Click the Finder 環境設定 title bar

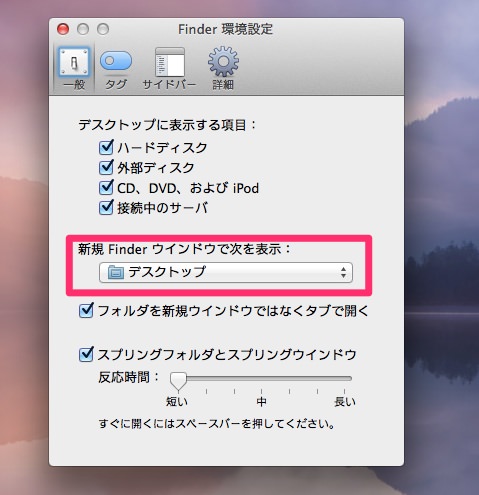tap(226, 29)
